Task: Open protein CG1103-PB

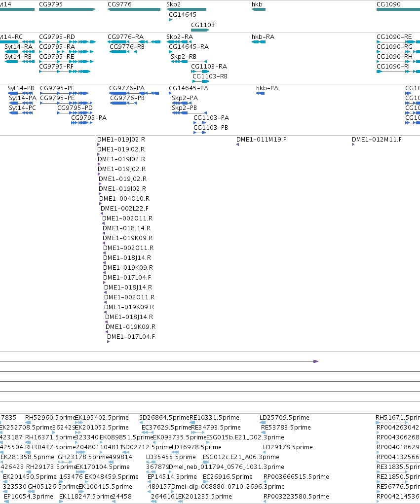Action: [211, 127]
